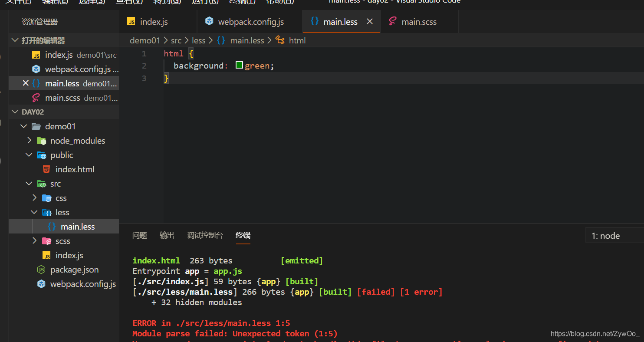Open the green color swatch picker
This screenshot has height=342, width=644.
coord(239,66)
